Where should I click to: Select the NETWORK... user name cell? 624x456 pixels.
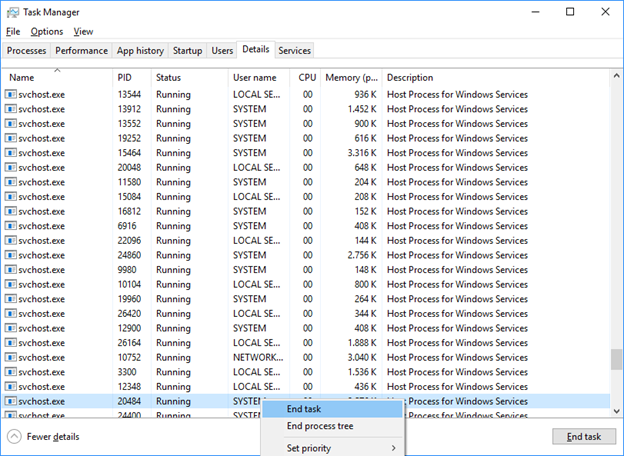[258, 357]
